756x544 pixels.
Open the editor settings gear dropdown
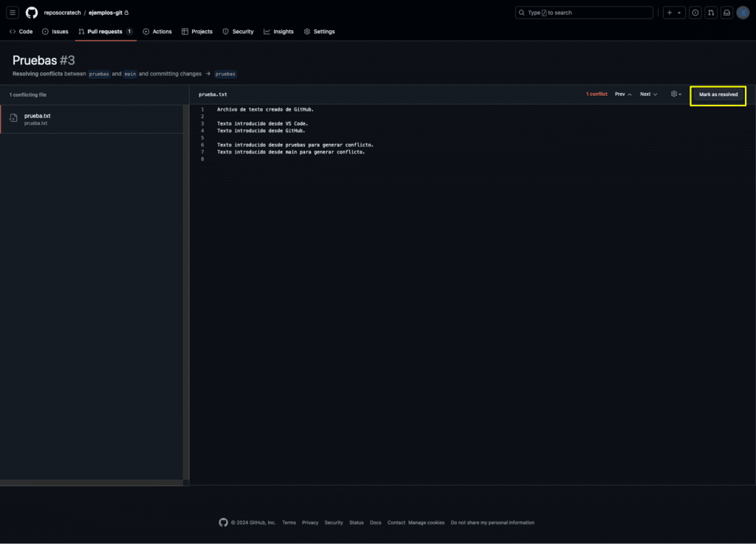click(676, 94)
